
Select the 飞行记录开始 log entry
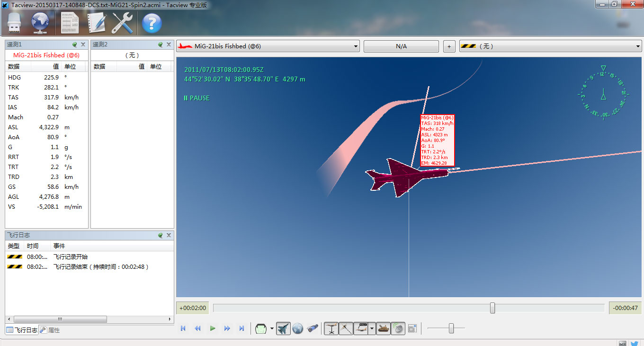pyautogui.click(x=89, y=257)
